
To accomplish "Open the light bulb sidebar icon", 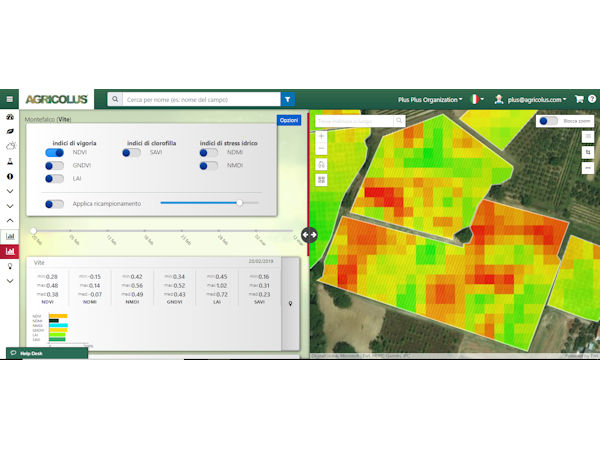I will (x=10, y=266).
